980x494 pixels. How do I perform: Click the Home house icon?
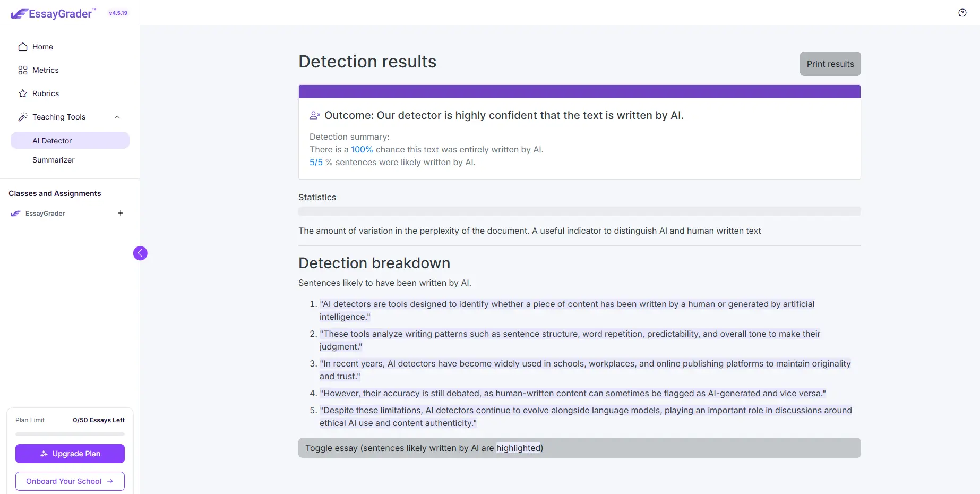click(23, 47)
